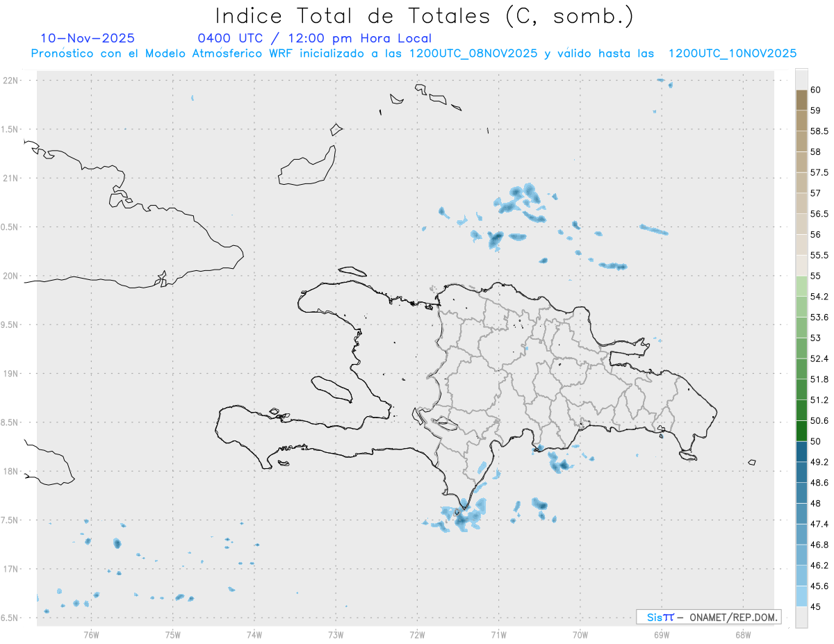
Task: Click the '69W' longitude label
Action: click(662, 634)
